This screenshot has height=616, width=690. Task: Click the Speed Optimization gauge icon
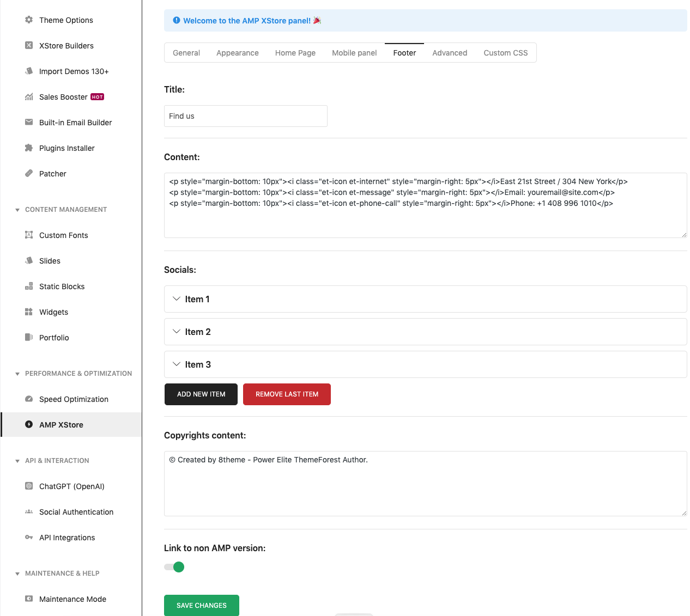pos(29,399)
